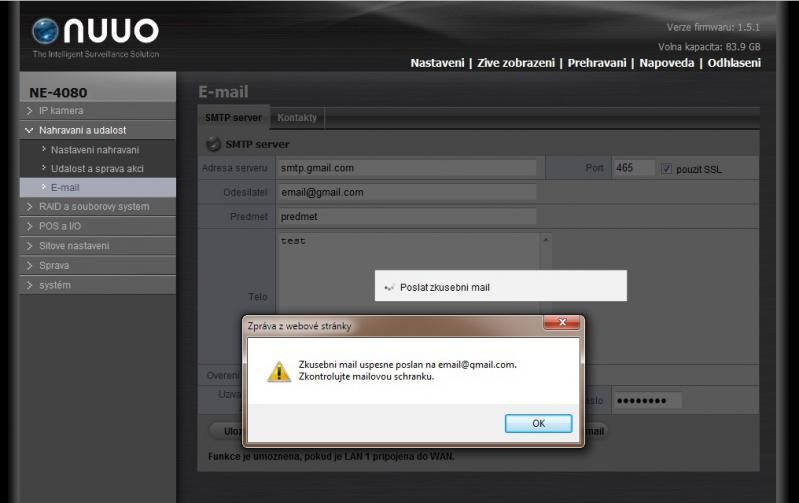This screenshot has height=503, width=799.
Task: Click the SMTP server section icon
Action: tap(213, 145)
